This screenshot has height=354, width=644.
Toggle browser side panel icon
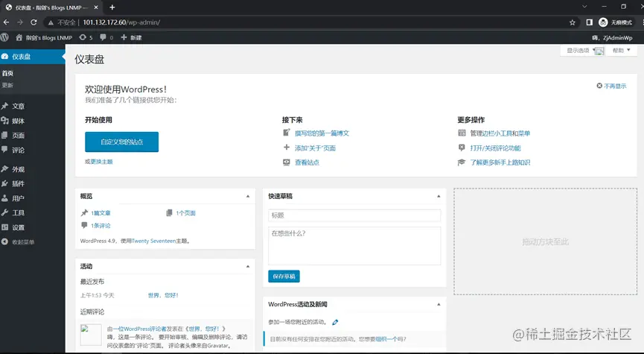(589, 22)
